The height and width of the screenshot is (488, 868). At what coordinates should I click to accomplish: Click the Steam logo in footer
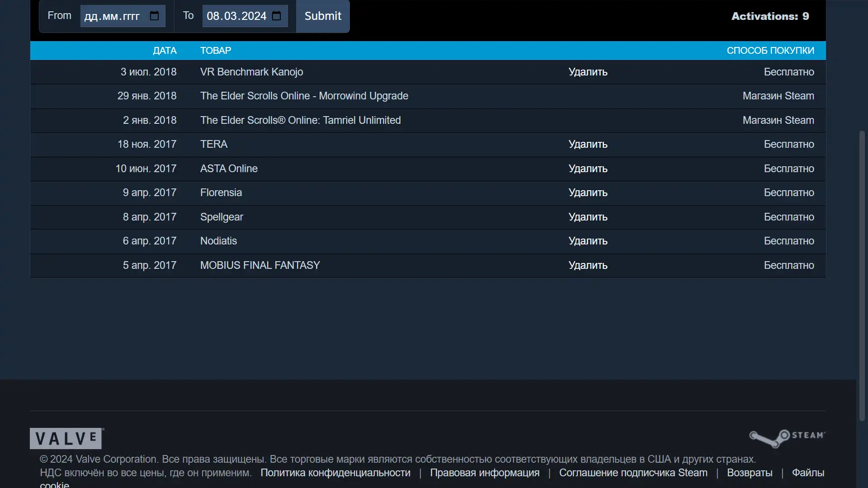[x=787, y=438]
